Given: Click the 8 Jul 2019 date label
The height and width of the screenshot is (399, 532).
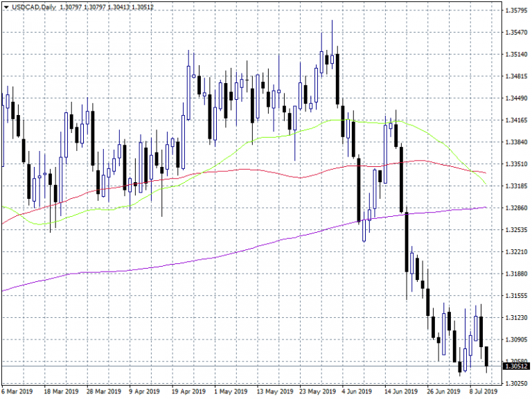Looking at the screenshot, I should point(484,391).
